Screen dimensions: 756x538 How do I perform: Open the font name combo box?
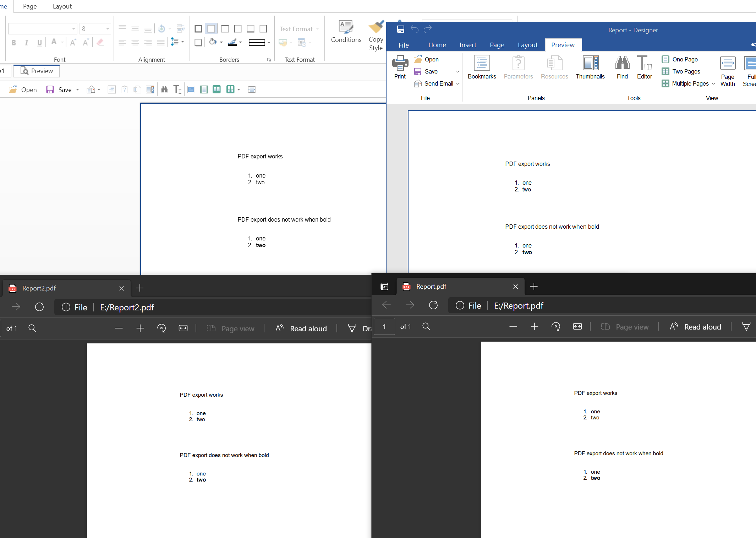click(43, 29)
